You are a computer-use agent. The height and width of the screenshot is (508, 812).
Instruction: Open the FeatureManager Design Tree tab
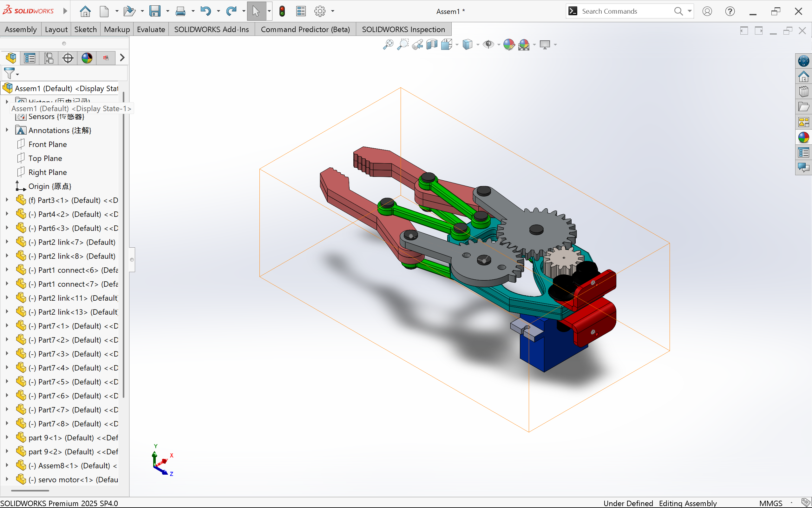click(11, 58)
